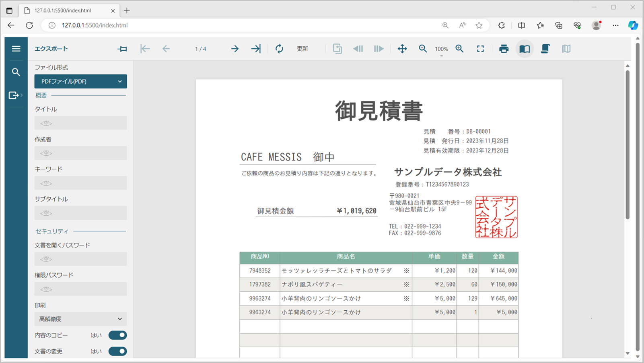The image size is (644, 363).
Task: Go to the first page
Action: 145,49
